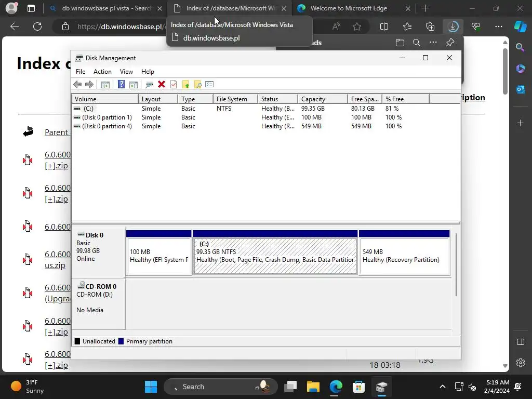532x399 pixels.
Task: Open Edge Settings and more ellipsis menu
Action: point(498,26)
